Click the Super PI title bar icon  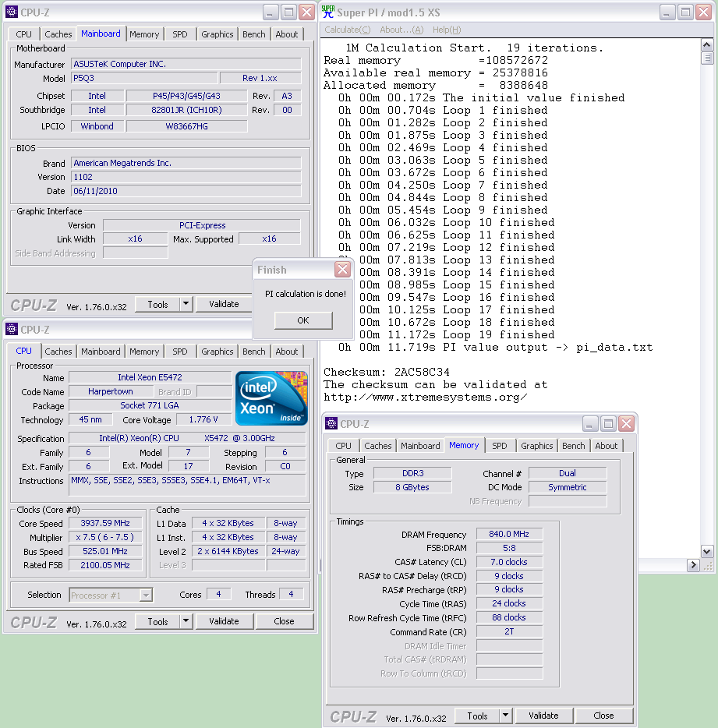pyautogui.click(x=328, y=12)
